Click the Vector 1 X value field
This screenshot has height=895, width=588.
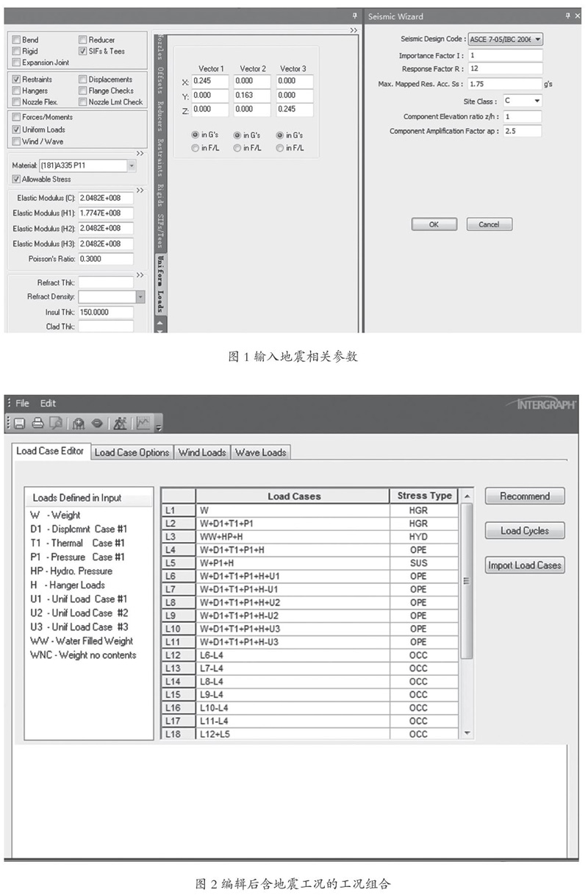pos(210,82)
